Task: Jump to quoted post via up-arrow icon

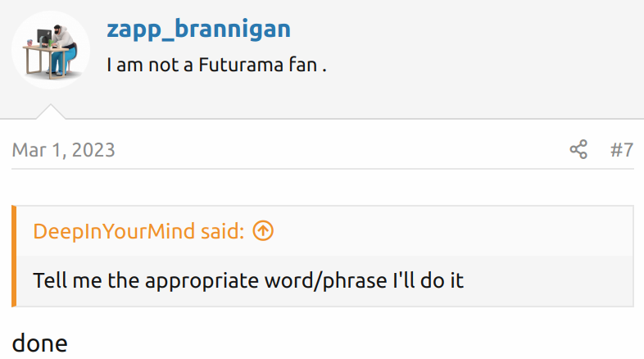Action: tap(263, 231)
